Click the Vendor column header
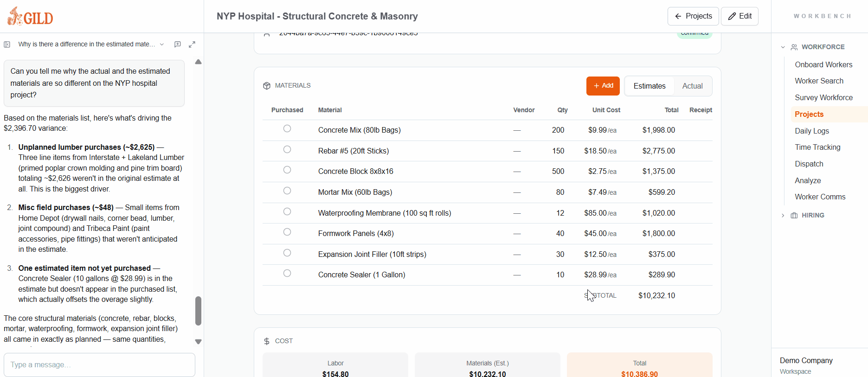Viewport: 868px width, 377px height. tap(524, 110)
